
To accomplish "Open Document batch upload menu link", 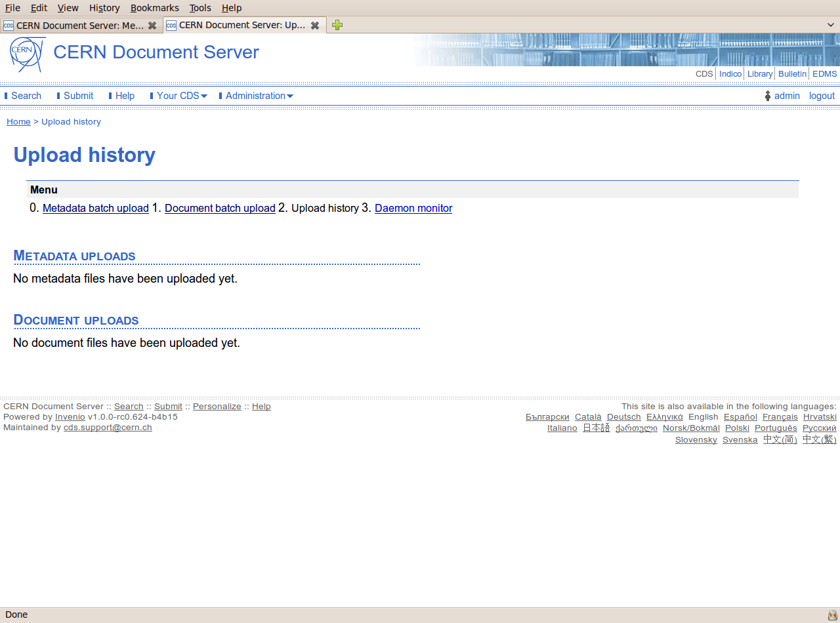I will tap(220, 209).
